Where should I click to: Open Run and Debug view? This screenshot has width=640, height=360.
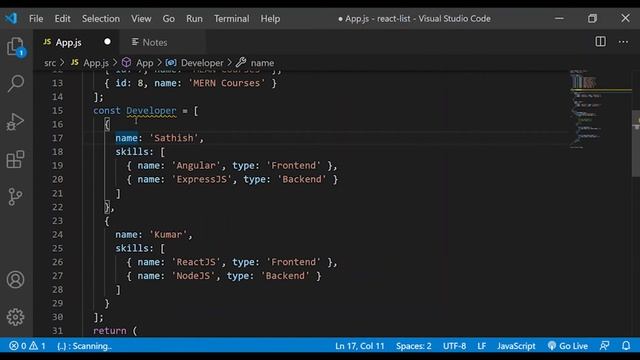coord(16,122)
